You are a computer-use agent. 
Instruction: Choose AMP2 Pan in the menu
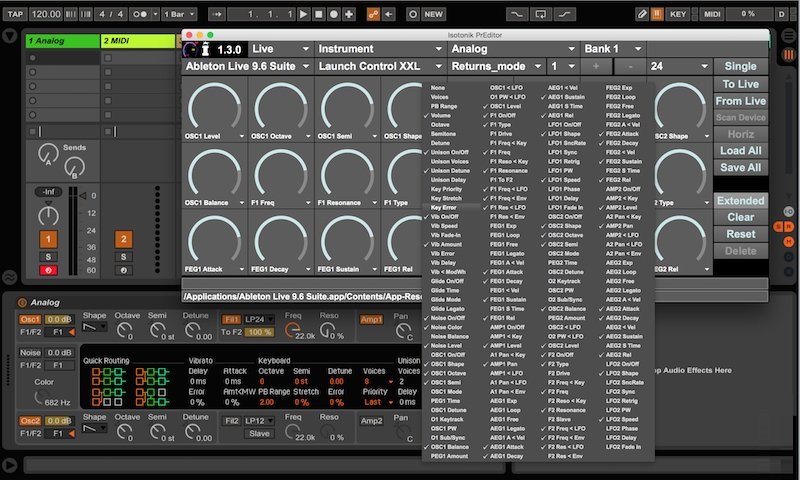tap(619, 226)
